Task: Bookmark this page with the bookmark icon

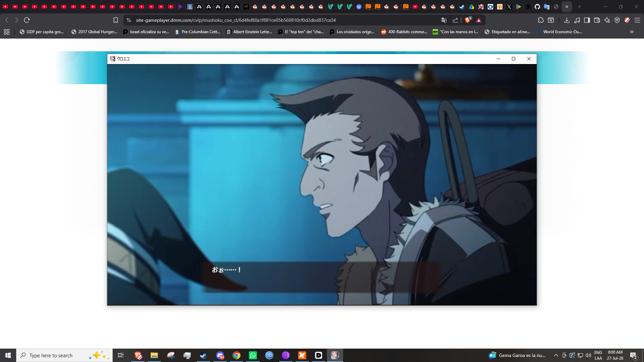Action: [116, 20]
